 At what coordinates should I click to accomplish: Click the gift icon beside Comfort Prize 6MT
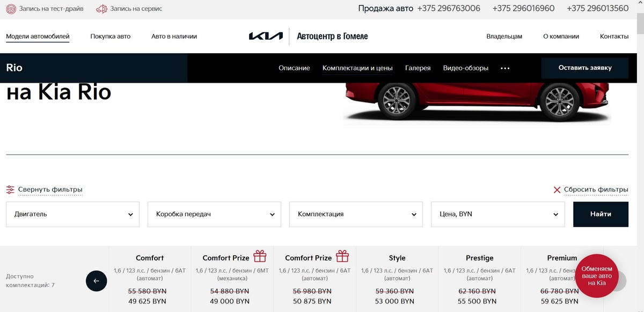pos(260,256)
